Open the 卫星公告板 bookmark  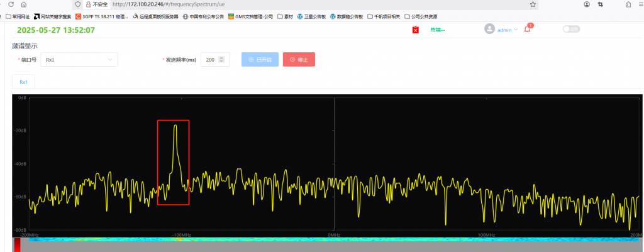311,17
